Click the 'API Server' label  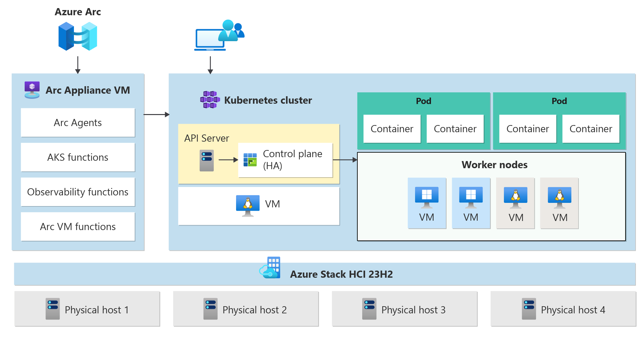(x=207, y=138)
